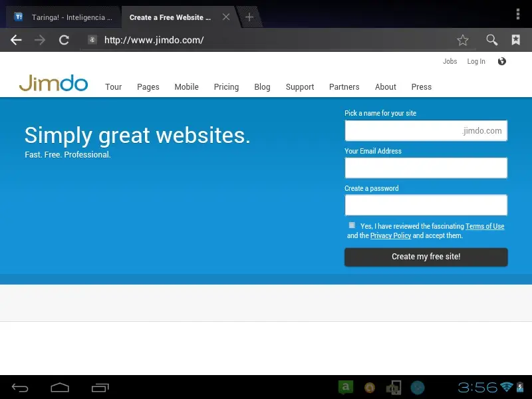Image resolution: width=532 pixels, height=399 pixels.
Task: Switch to the Taringa! tab
Action: pyautogui.click(x=63, y=17)
